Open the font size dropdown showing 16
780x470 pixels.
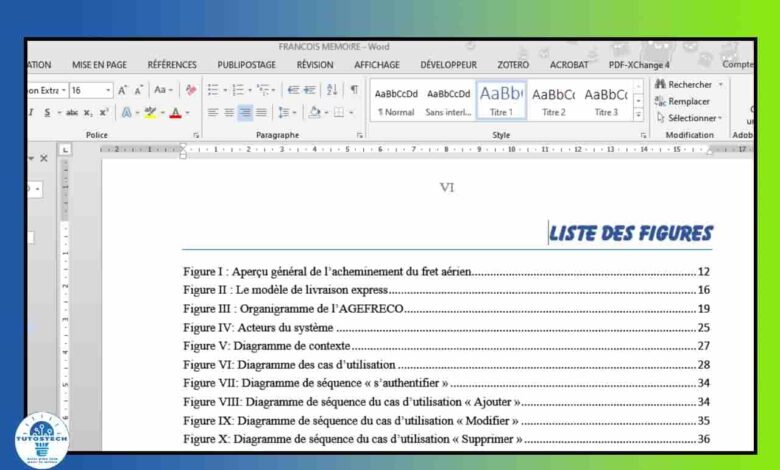[108, 90]
